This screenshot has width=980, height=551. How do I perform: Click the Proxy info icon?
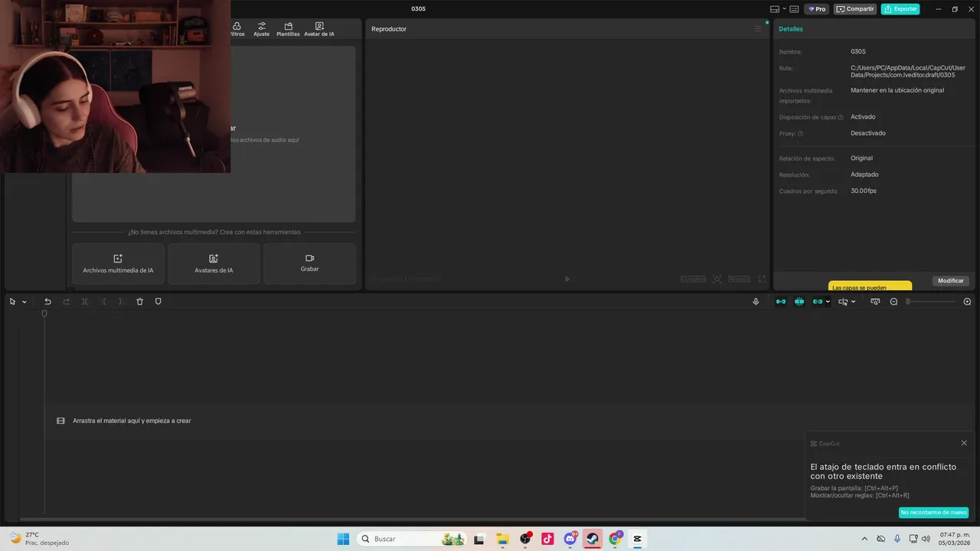[801, 134]
